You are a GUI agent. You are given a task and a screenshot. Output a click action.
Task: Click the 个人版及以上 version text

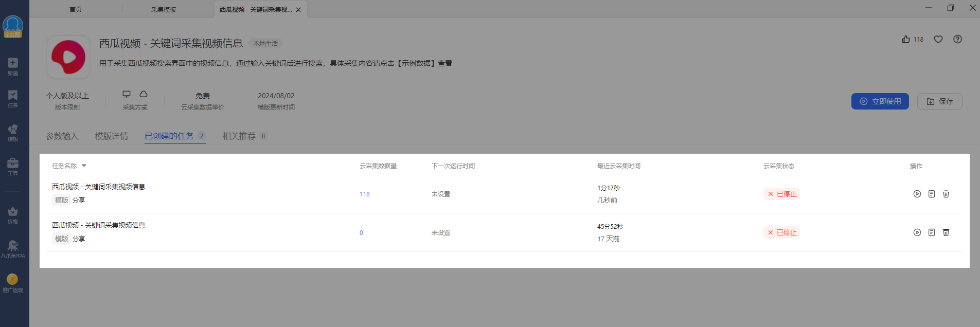(67, 96)
